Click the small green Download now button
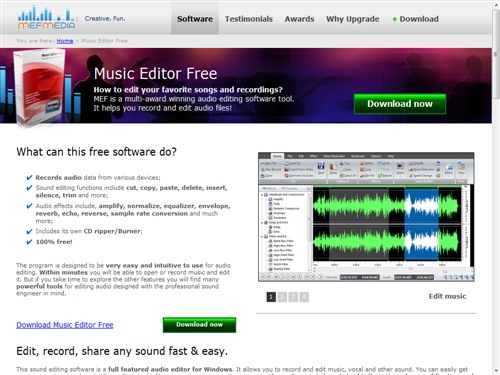Screen dimensions: 500x375 coord(199,325)
